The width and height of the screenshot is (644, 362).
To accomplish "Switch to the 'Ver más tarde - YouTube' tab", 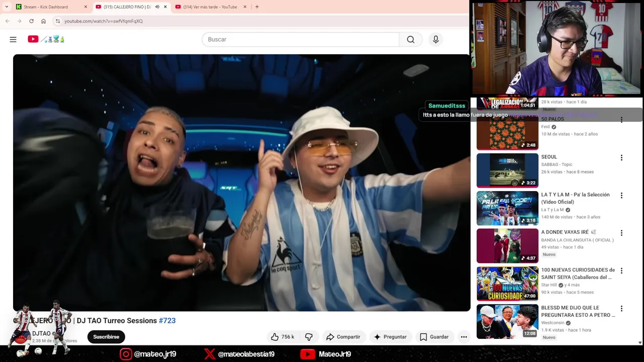I will coord(211,7).
